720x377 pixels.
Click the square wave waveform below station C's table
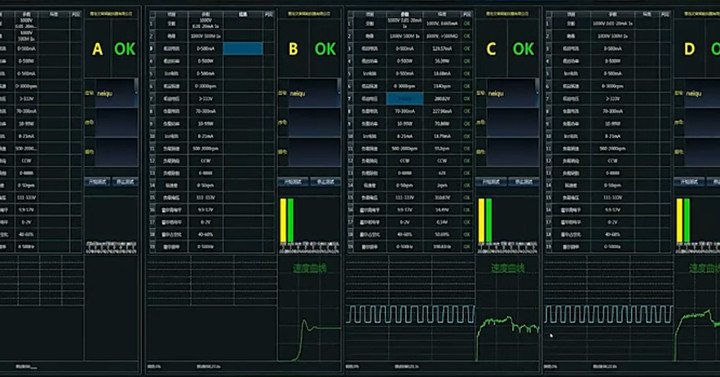pos(410,315)
